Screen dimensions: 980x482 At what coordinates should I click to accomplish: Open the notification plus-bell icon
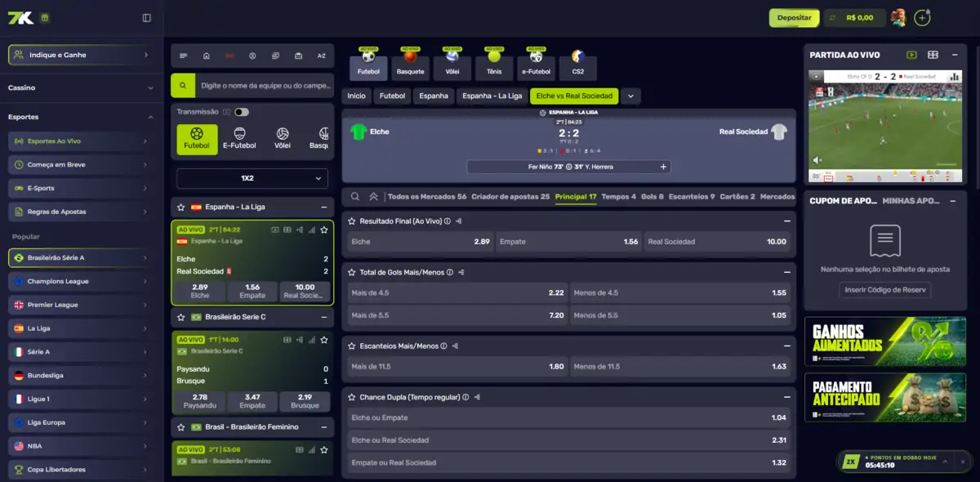[x=923, y=17]
